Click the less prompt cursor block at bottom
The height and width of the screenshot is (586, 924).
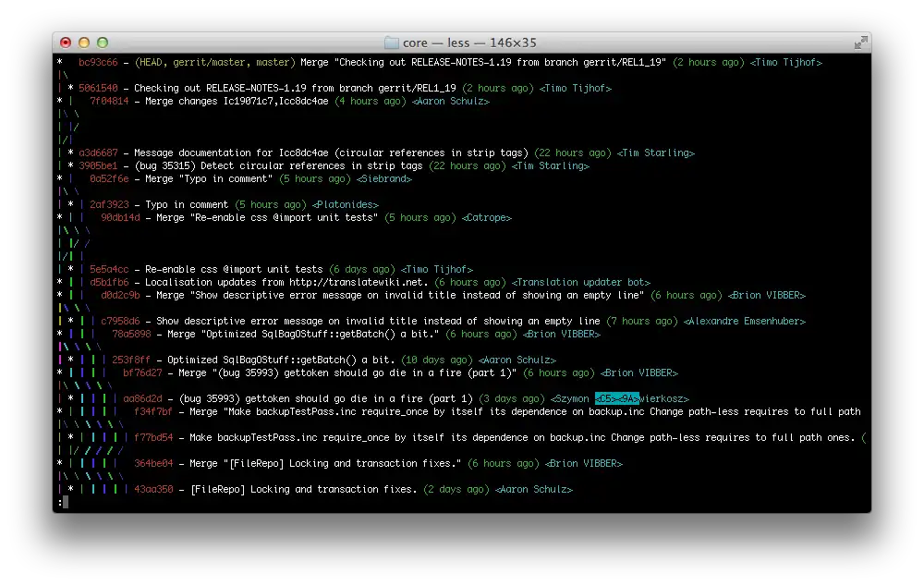point(66,502)
